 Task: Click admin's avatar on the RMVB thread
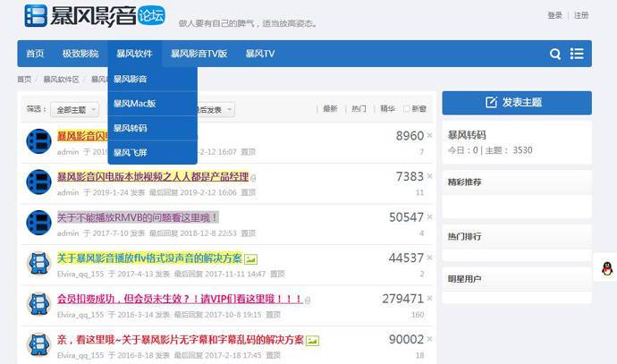[x=38, y=223]
